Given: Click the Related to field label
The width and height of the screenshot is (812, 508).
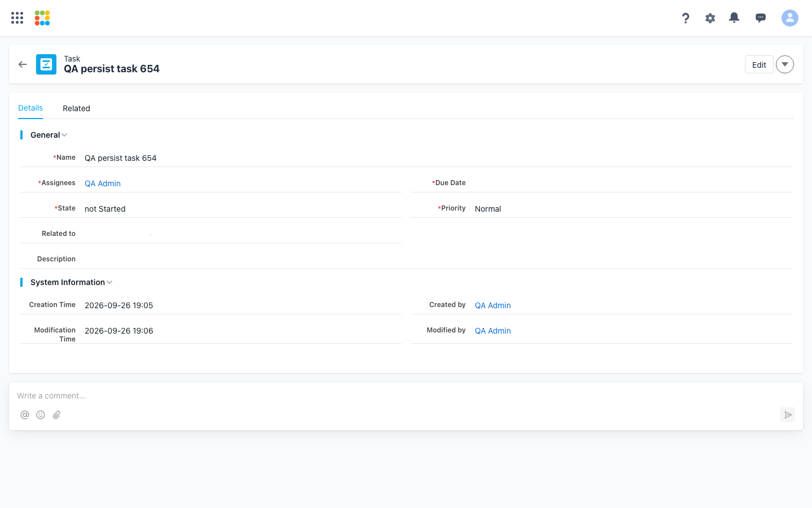Looking at the screenshot, I should tap(59, 234).
